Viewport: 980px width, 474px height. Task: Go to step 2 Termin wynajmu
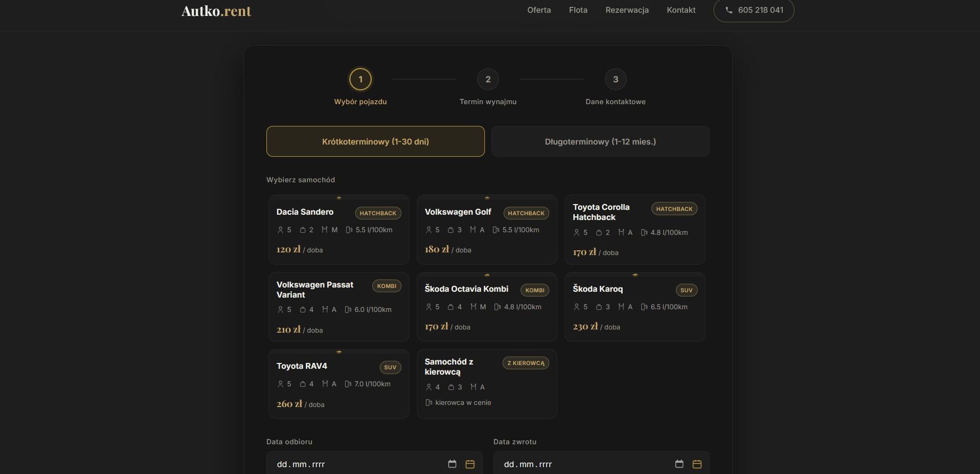click(x=488, y=79)
